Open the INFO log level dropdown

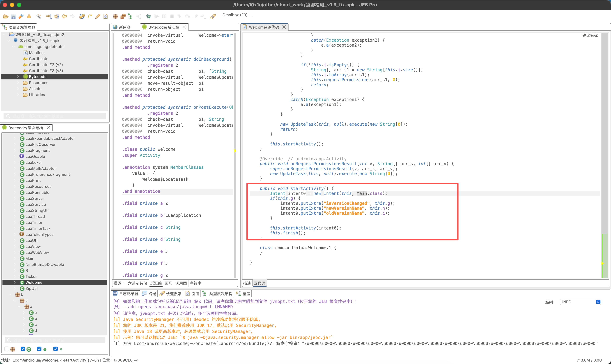[x=581, y=302]
